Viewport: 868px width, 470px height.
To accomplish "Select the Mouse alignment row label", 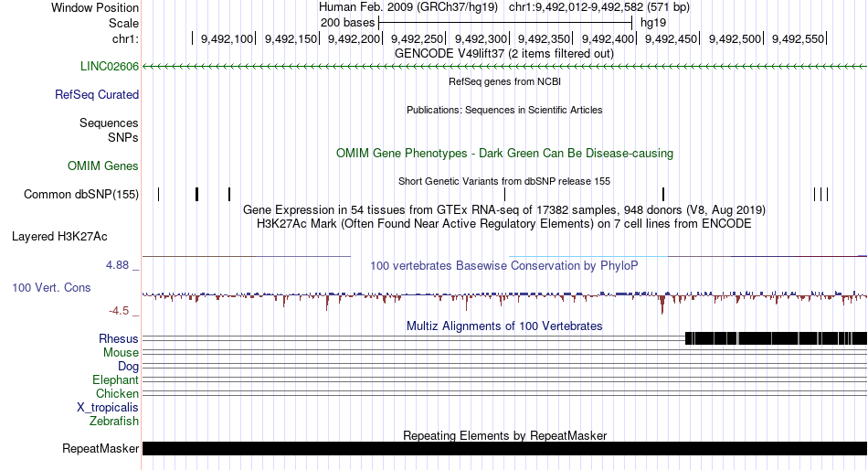I will point(121,353).
